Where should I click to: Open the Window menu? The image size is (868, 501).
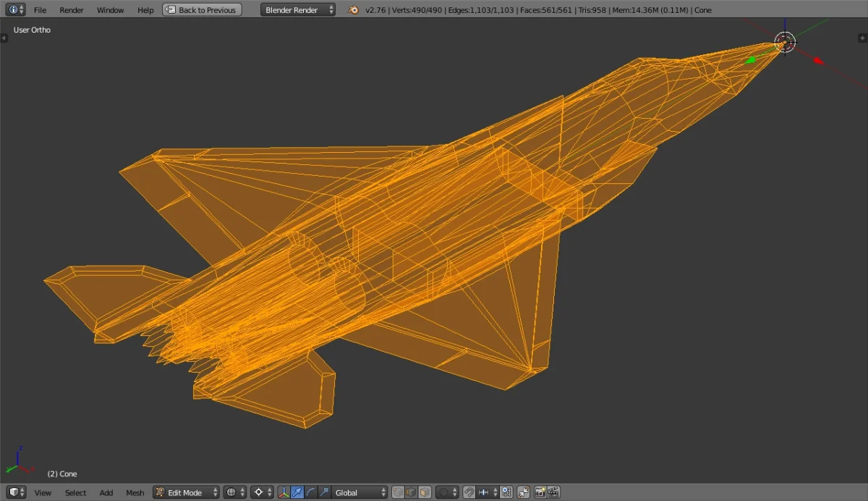[x=110, y=10]
